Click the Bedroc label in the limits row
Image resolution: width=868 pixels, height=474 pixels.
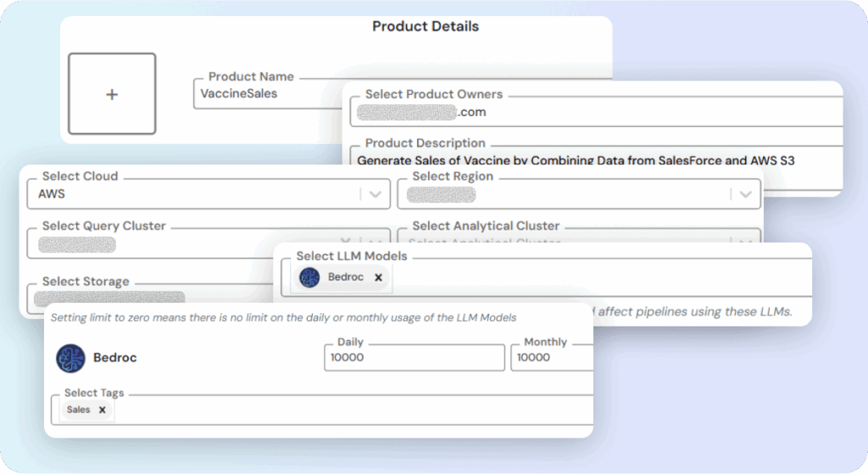point(114,358)
